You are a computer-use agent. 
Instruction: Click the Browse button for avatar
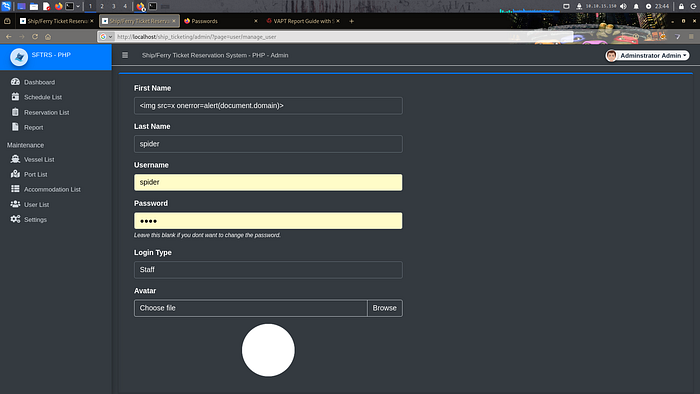coord(384,308)
